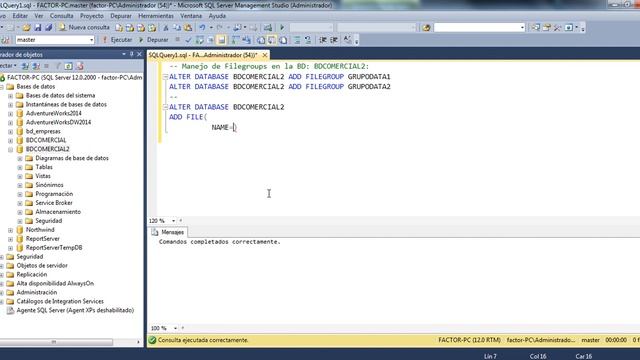Viewport: 640px width, 360px height.
Task: Click the green Start debugging arrow
Action: point(282,28)
